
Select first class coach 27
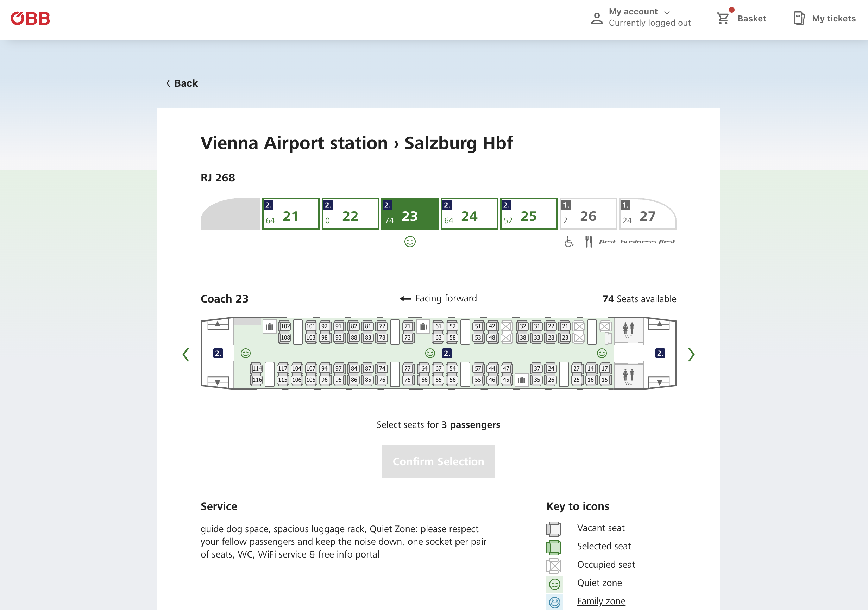[x=647, y=214]
